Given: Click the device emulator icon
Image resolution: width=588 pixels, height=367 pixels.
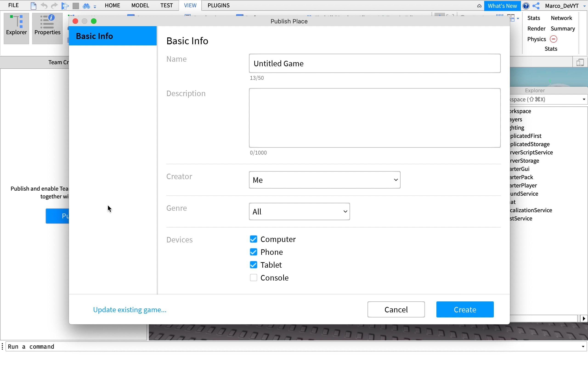Looking at the screenshot, I should [580, 63].
